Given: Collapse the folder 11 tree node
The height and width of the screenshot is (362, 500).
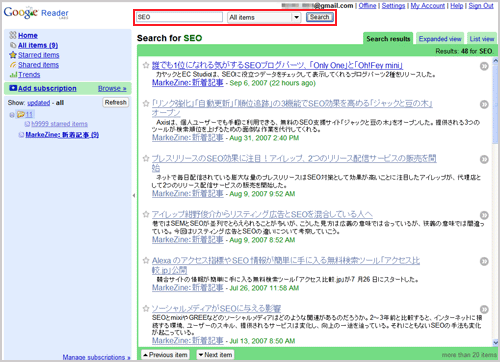Looking at the screenshot, I should click(x=12, y=115).
